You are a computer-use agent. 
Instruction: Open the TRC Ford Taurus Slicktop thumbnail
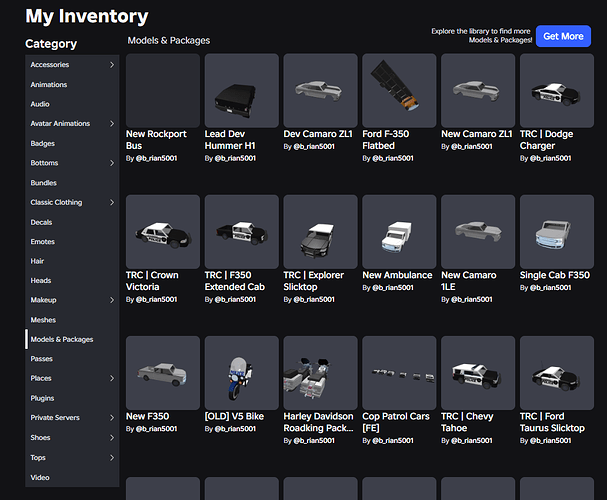[557, 373]
